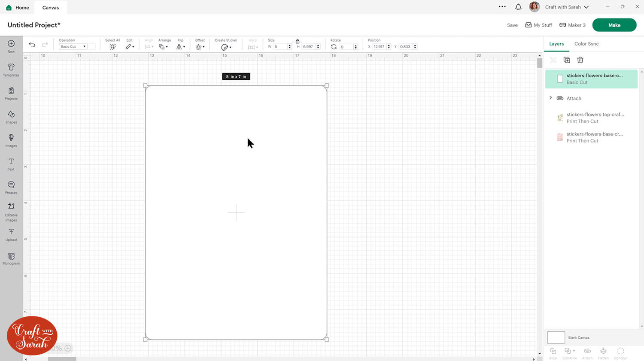Click the X position field
The height and width of the screenshot is (361, 644).
click(379, 47)
